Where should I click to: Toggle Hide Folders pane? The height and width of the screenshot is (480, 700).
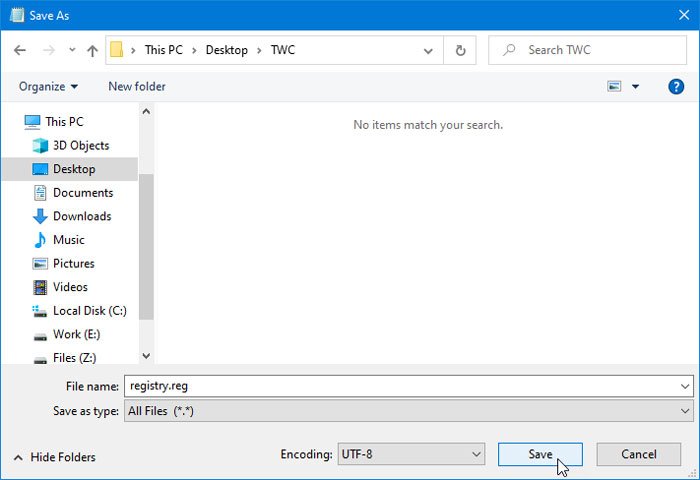click(x=55, y=457)
